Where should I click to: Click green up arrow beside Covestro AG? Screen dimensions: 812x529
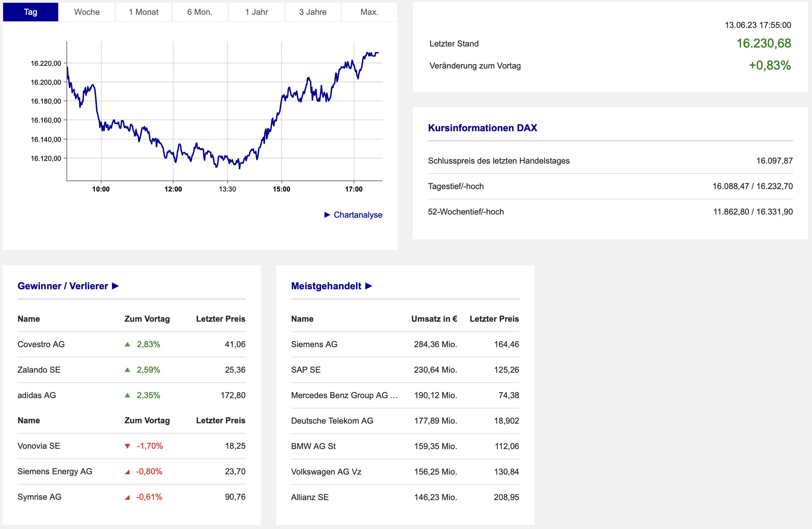point(127,344)
